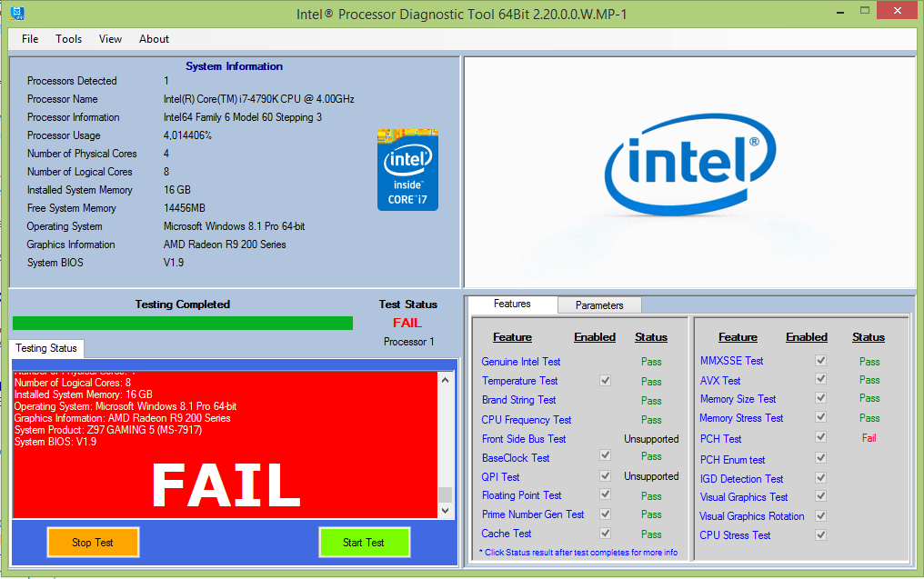Open the About menu
This screenshot has height=579, width=924.
coord(154,39)
